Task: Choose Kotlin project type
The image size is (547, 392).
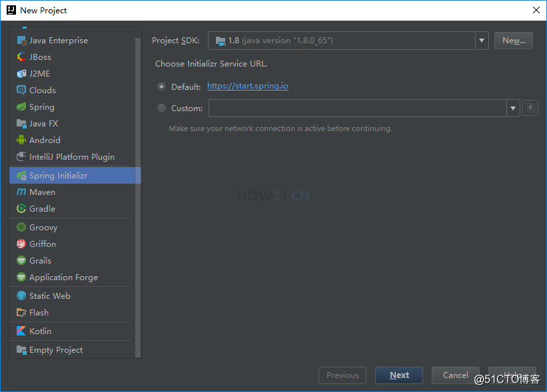Action: [x=72, y=331]
